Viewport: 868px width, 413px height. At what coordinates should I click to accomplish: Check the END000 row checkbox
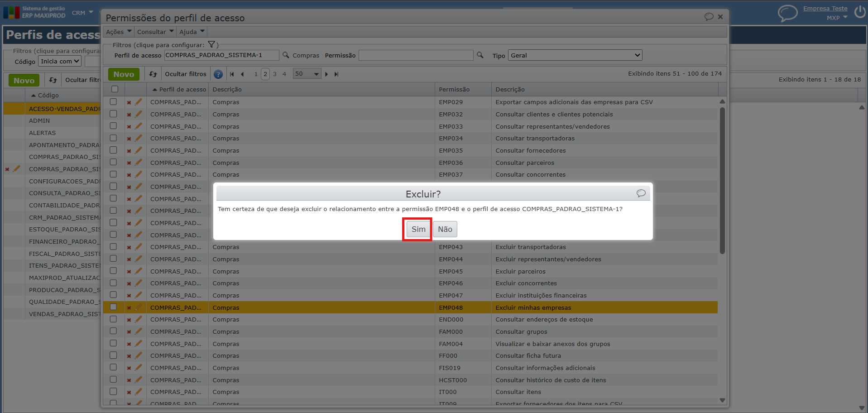coord(113,319)
